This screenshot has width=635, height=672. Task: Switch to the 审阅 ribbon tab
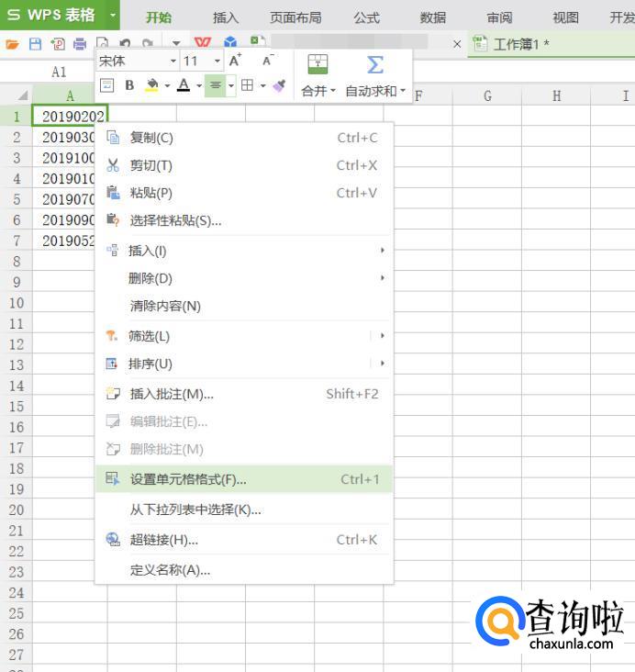point(499,17)
